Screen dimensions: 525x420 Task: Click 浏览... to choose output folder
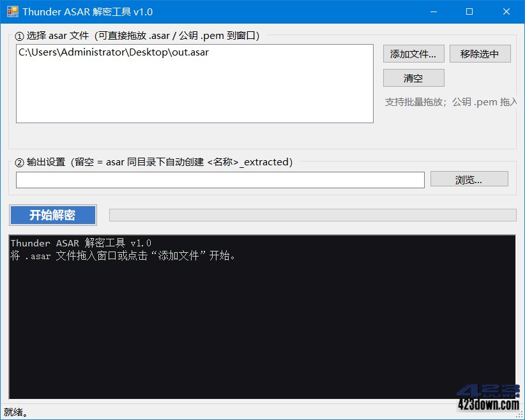click(469, 179)
